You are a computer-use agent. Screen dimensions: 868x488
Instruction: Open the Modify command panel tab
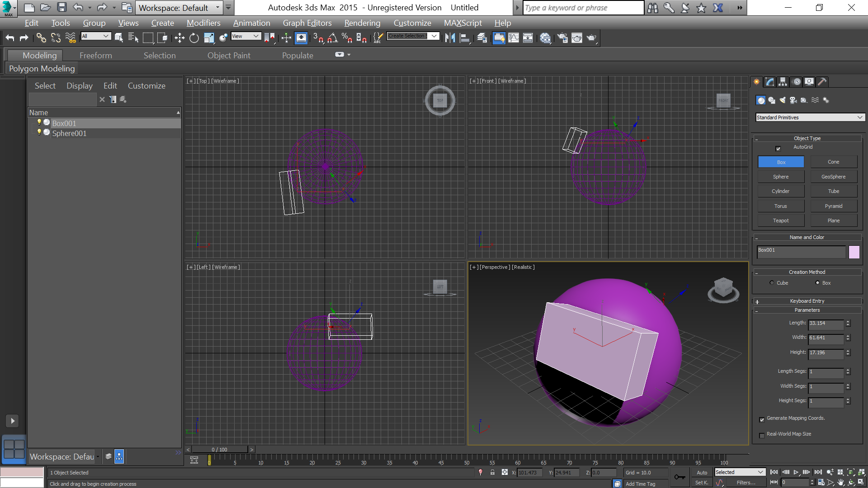(769, 82)
